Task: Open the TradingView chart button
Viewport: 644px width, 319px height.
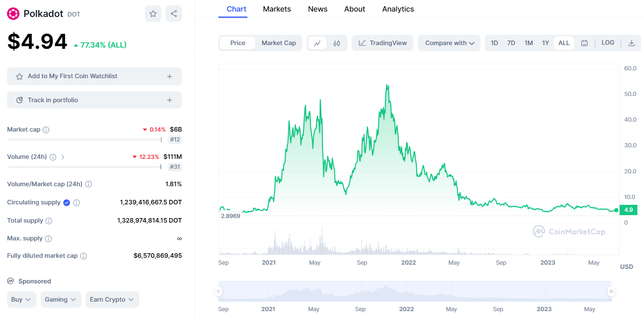Action: pos(383,43)
